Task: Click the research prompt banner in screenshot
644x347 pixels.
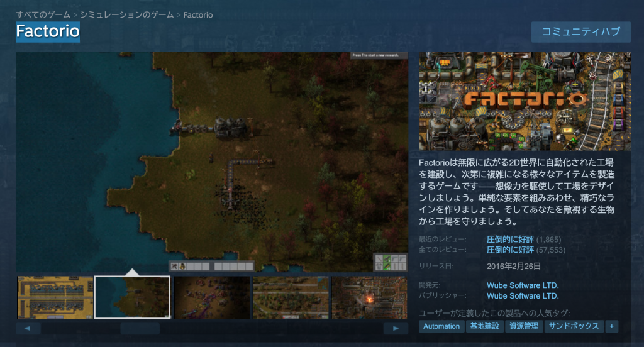Action: pos(378,55)
